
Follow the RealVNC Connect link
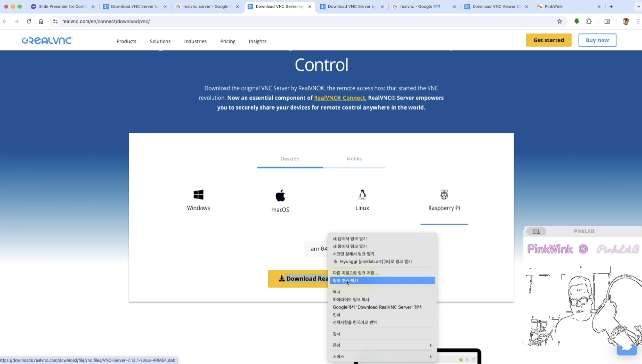click(x=339, y=98)
